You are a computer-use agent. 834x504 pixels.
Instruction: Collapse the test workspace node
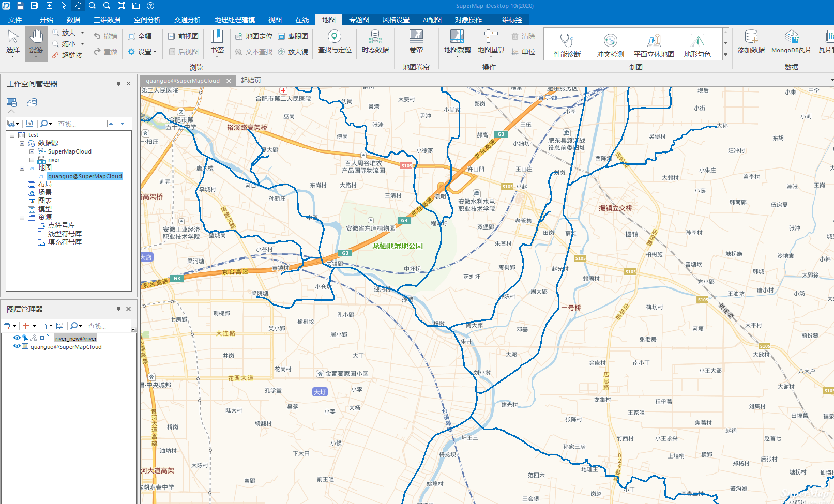12,135
